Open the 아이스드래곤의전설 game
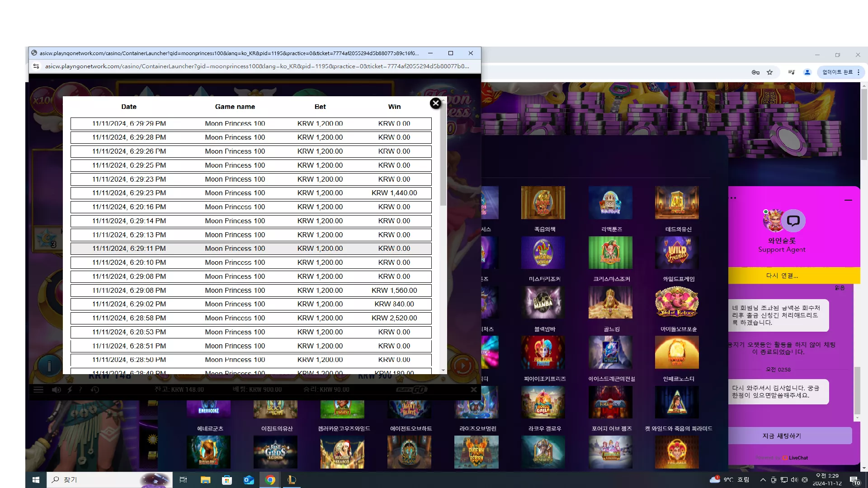This screenshot has width=868, height=488. click(610, 352)
